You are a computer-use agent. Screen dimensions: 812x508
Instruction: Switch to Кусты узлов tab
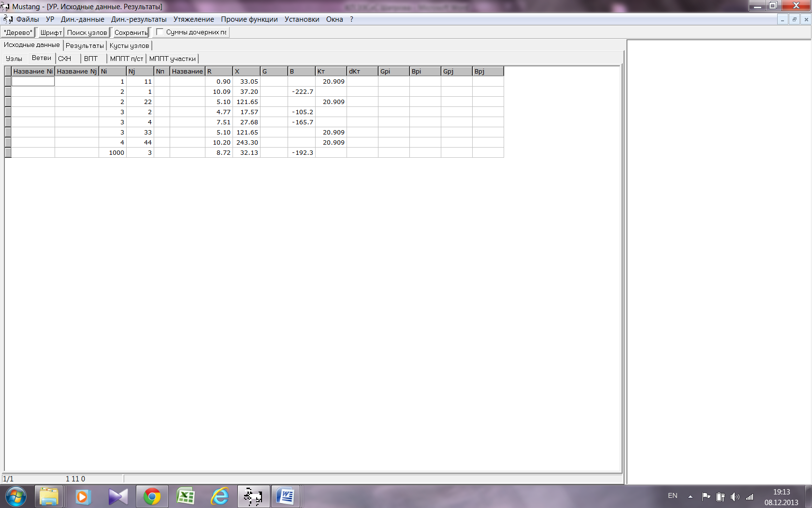point(129,45)
